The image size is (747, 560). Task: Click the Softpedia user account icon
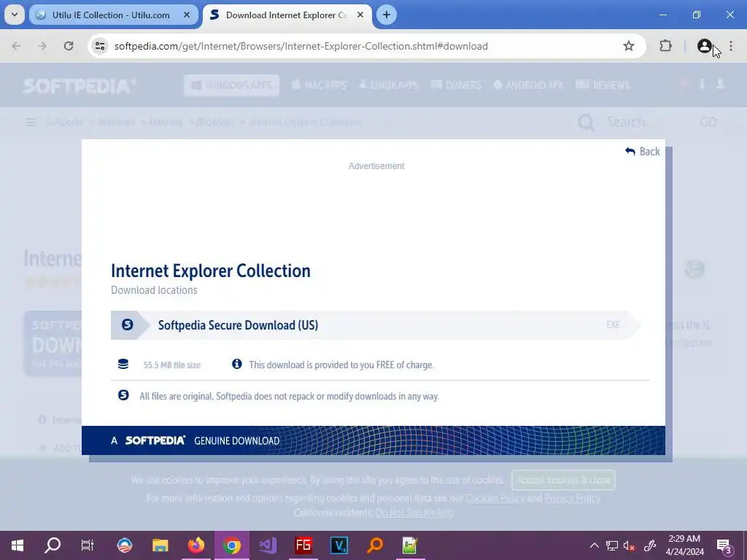(x=720, y=84)
